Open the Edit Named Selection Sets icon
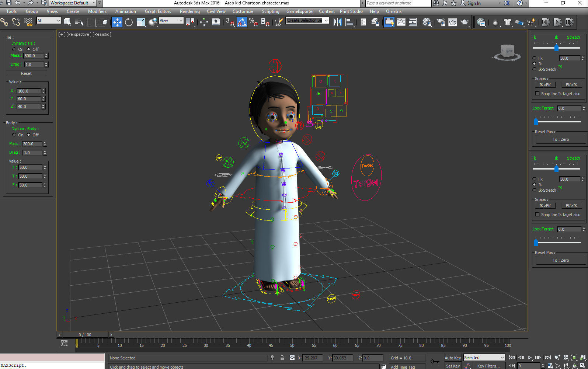588x369 pixels. click(279, 22)
